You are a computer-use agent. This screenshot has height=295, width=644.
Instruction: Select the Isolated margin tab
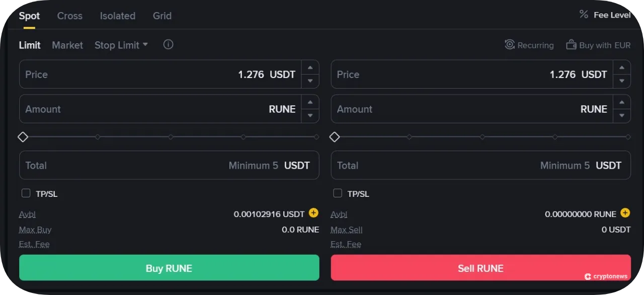click(117, 16)
